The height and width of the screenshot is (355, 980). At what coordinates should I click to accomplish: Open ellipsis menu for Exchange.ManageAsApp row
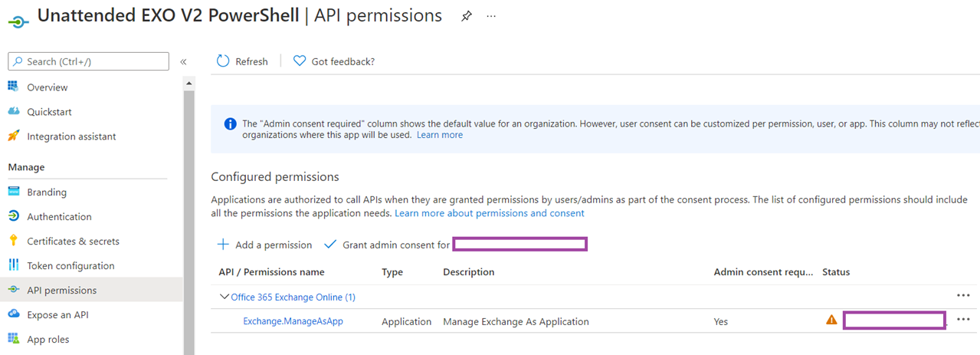pyautogui.click(x=963, y=320)
